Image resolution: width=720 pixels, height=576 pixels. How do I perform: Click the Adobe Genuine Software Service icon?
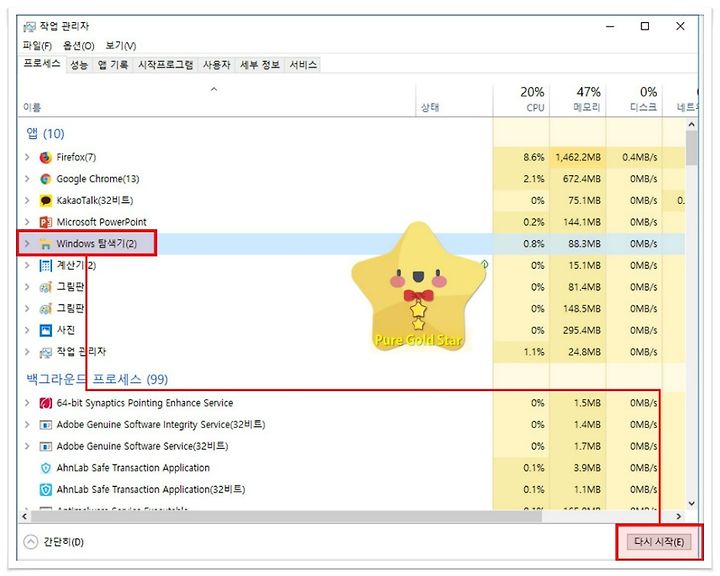(x=45, y=446)
